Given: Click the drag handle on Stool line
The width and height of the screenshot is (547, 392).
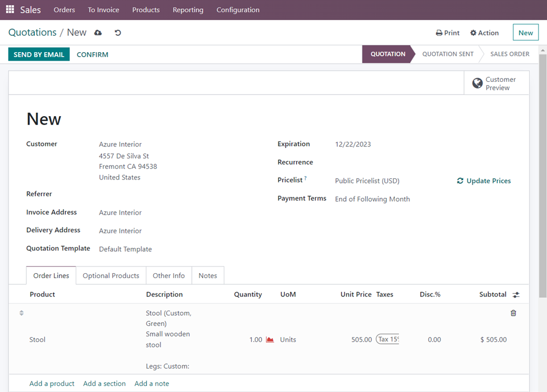Looking at the screenshot, I should pyautogui.click(x=21, y=313).
